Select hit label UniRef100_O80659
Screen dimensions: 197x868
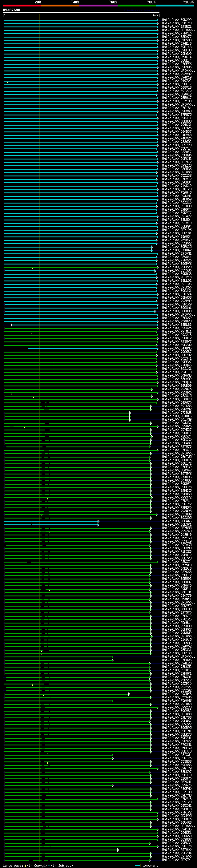click(177, 836)
